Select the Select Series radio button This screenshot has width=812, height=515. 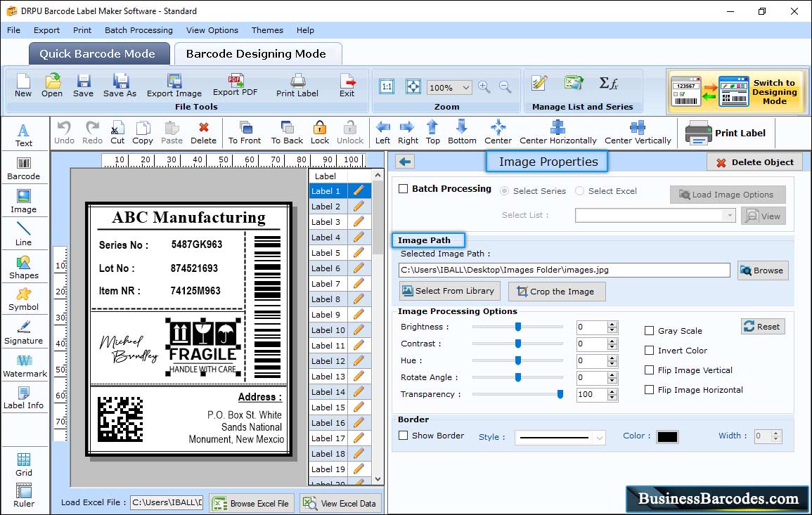[x=504, y=191]
